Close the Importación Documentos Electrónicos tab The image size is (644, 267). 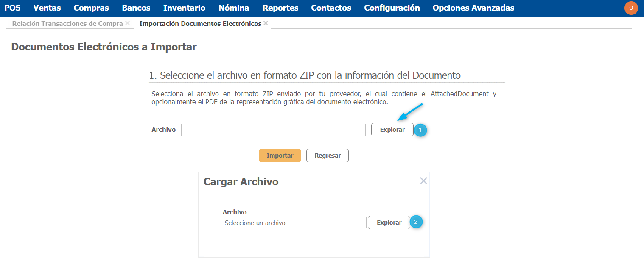266,23
